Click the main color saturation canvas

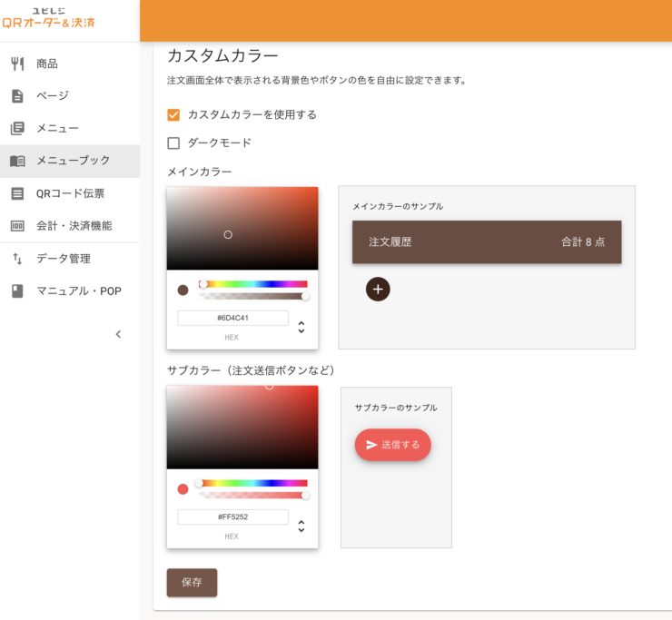242,229
